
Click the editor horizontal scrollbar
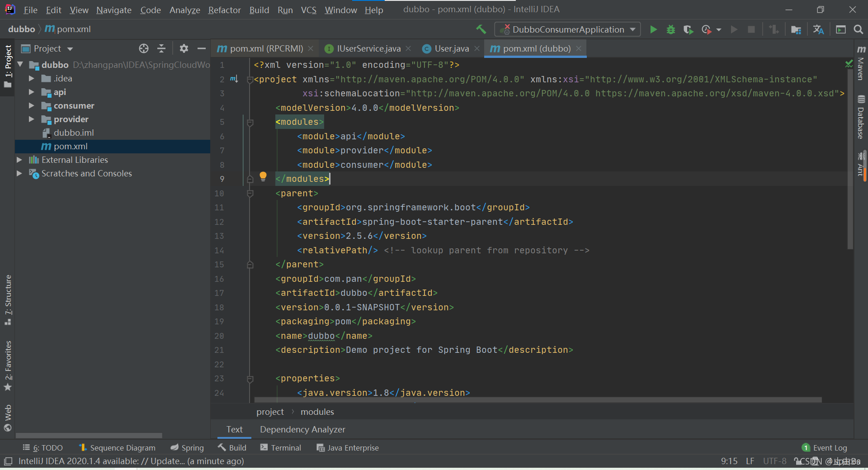pyautogui.click(x=538, y=400)
